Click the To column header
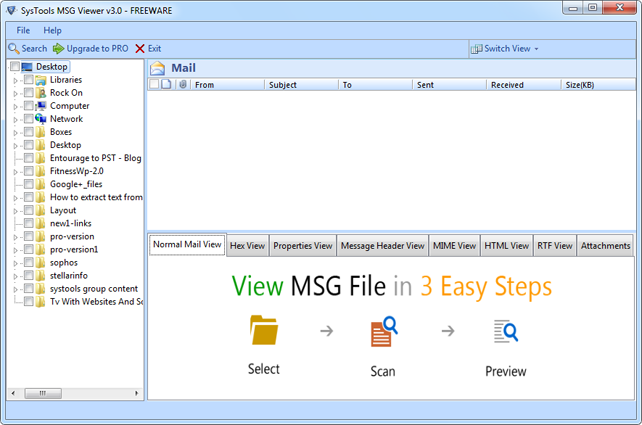This screenshot has height=425, width=642. (x=375, y=85)
